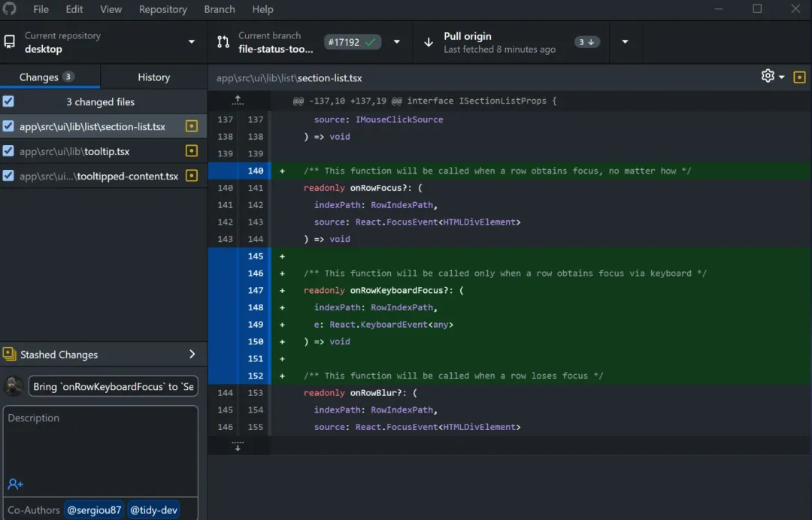The height and width of the screenshot is (520, 812).
Task: Toggle the tooltip.tsx file checkbox
Action: coord(8,151)
